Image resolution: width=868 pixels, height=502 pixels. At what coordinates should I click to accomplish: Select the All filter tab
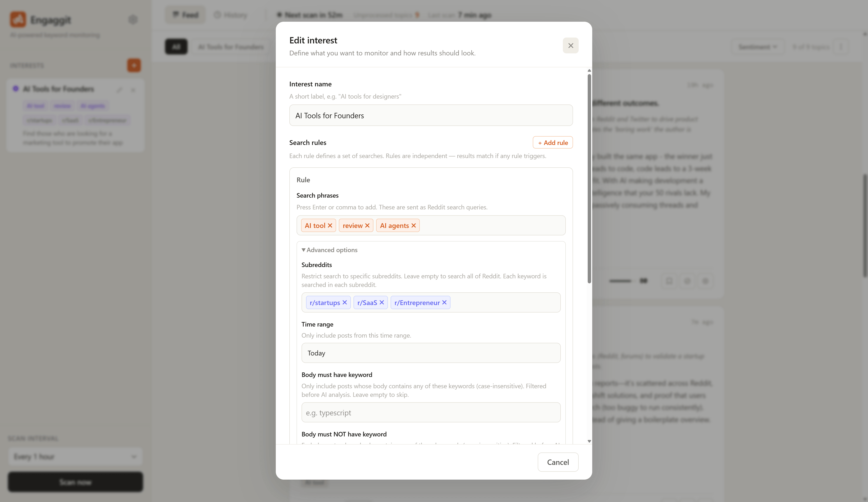point(176,47)
